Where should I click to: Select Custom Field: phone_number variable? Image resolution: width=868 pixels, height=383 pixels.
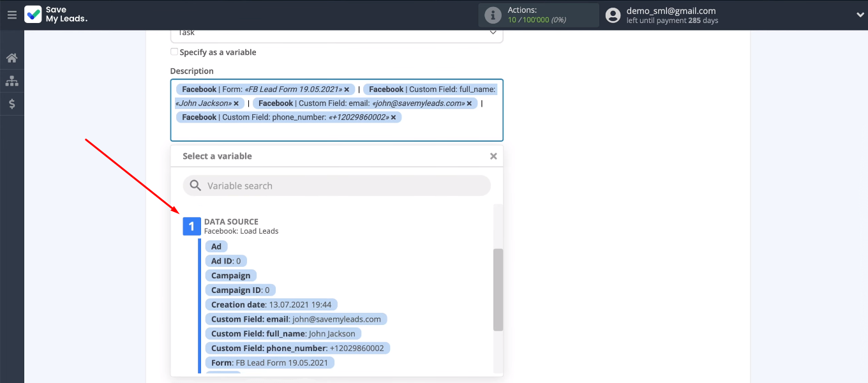tap(297, 348)
